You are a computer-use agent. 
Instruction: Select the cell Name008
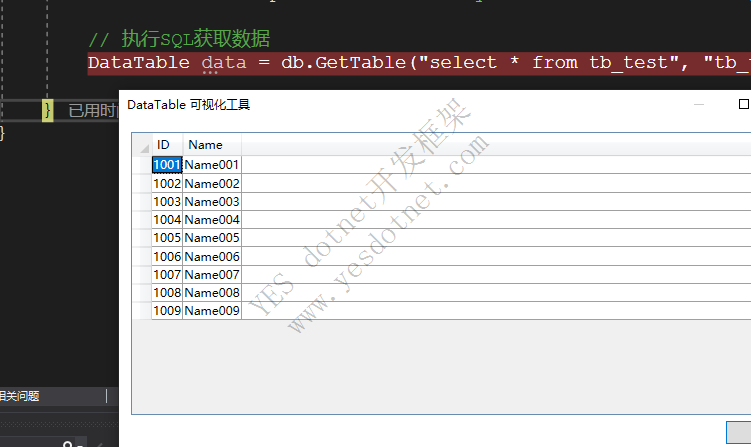tap(212, 292)
